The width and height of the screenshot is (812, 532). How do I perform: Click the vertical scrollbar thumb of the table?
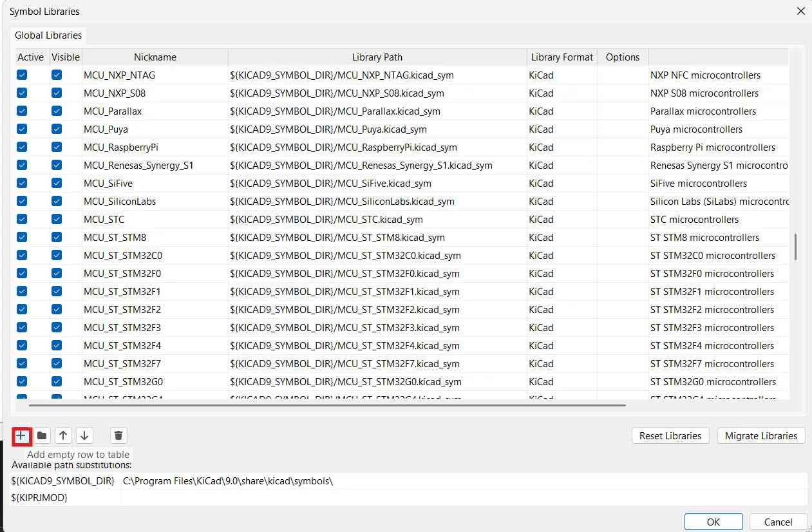(796, 247)
